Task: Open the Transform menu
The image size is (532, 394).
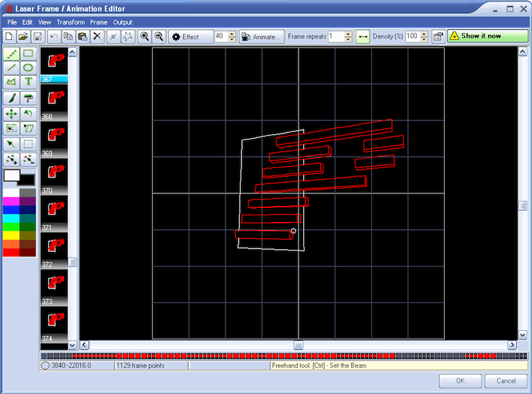Action: (70, 22)
